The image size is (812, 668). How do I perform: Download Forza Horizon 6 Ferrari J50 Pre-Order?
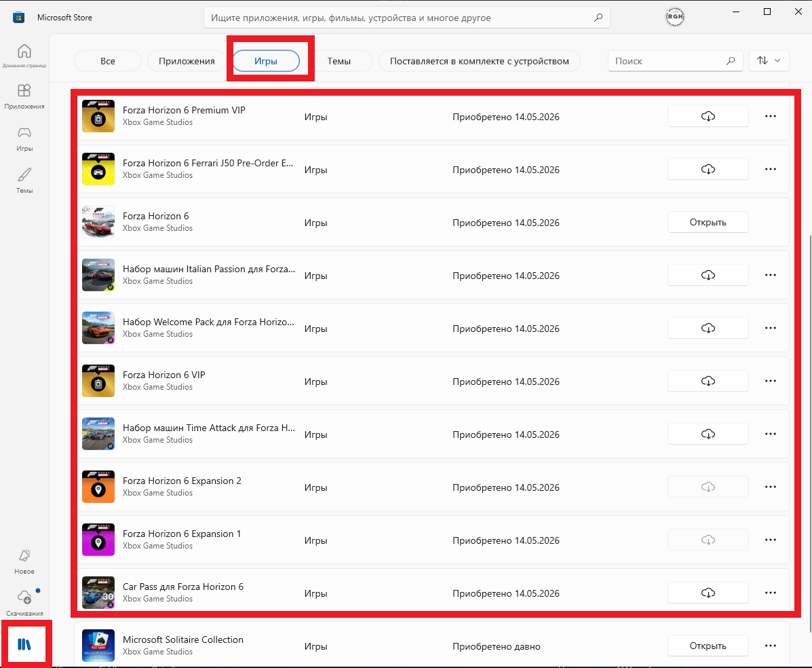click(x=708, y=169)
